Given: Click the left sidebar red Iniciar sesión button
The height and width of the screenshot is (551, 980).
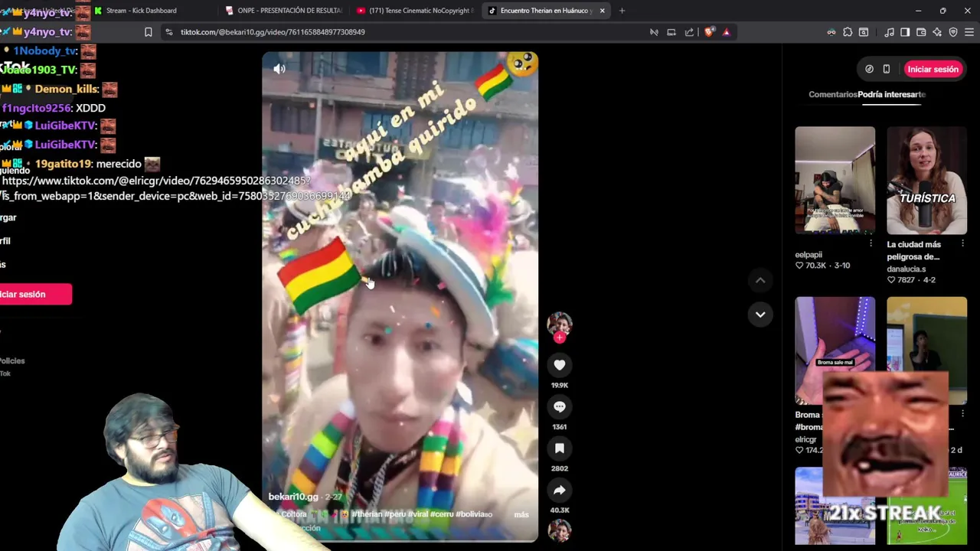Looking at the screenshot, I should click(34, 294).
